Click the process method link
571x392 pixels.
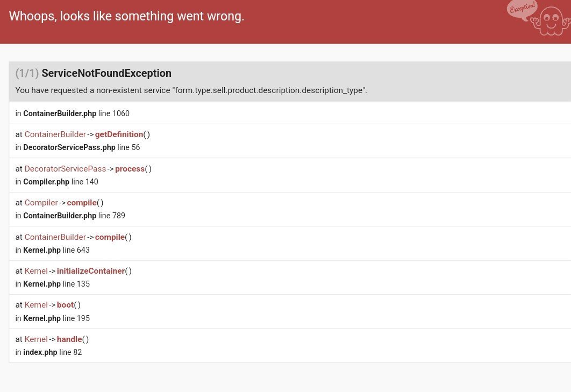(x=130, y=169)
